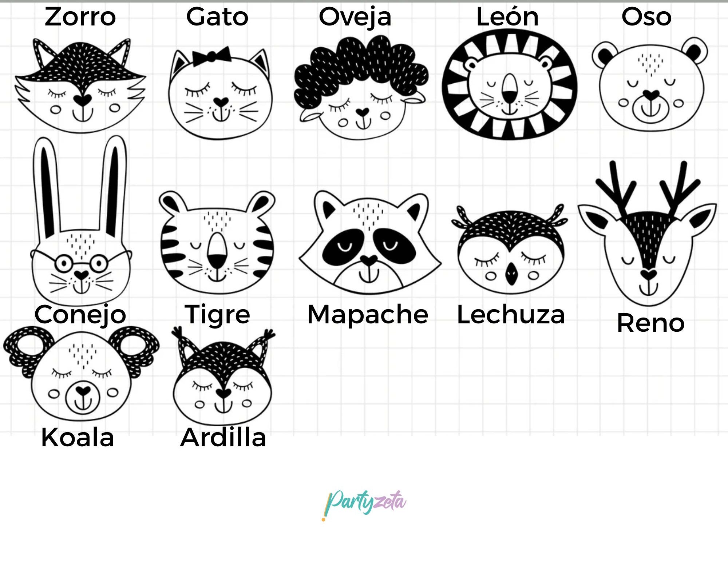Select the Mapache label
The height and width of the screenshot is (562, 728).
(x=368, y=315)
